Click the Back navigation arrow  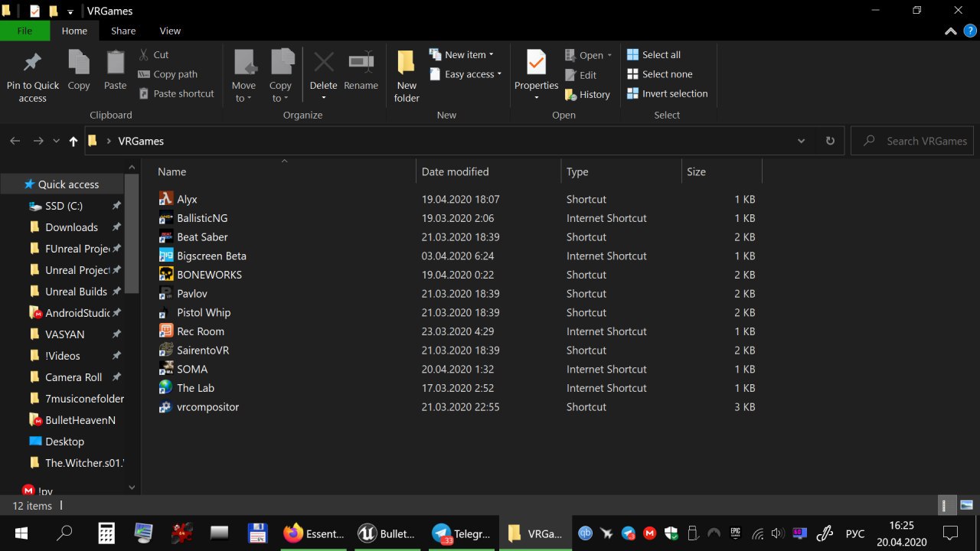[15, 141]
